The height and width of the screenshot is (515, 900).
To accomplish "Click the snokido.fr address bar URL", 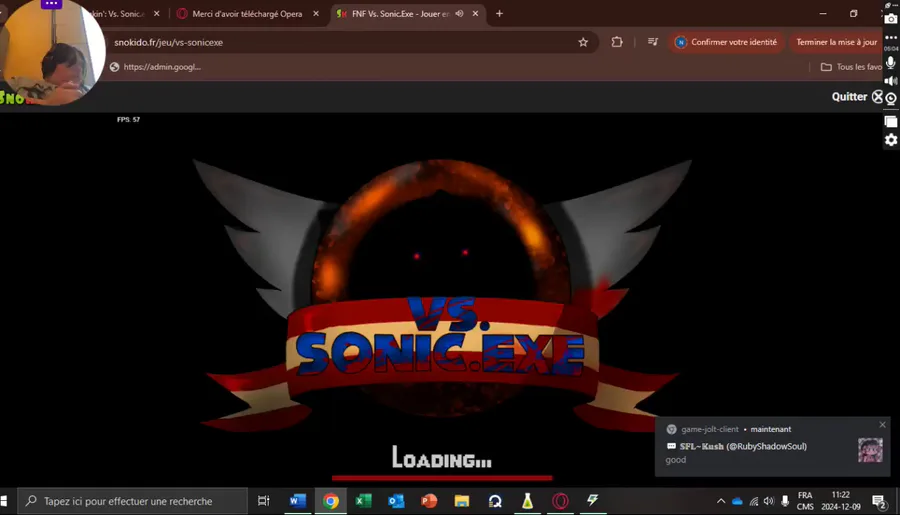I will click(x=168, y=42).
